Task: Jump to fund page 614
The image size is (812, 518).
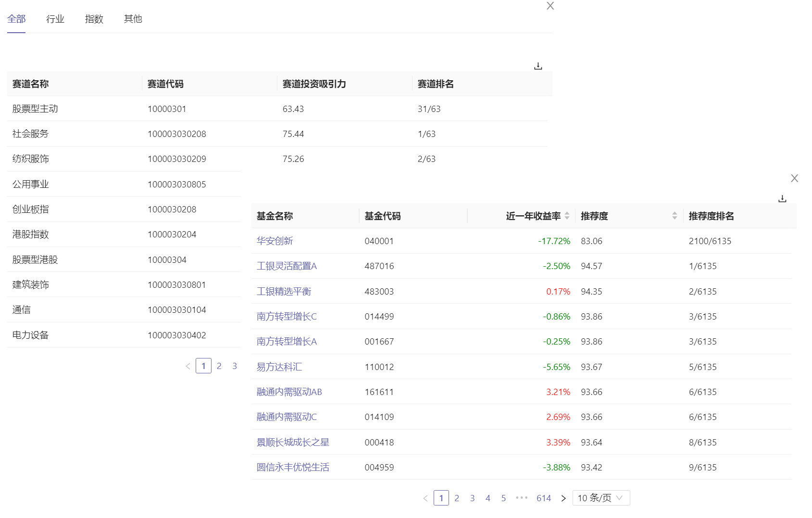Action: pyautogui.click(x=544, y=498)
